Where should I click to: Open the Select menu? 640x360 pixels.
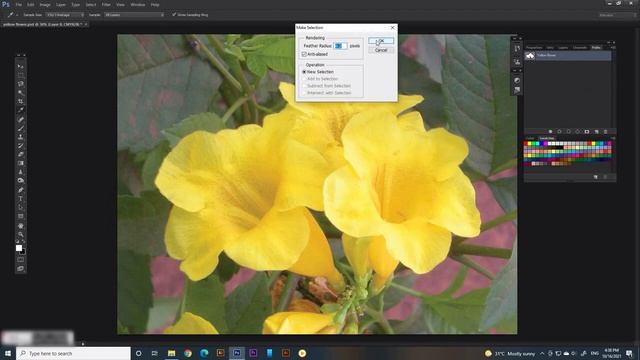tap(91, 4)
